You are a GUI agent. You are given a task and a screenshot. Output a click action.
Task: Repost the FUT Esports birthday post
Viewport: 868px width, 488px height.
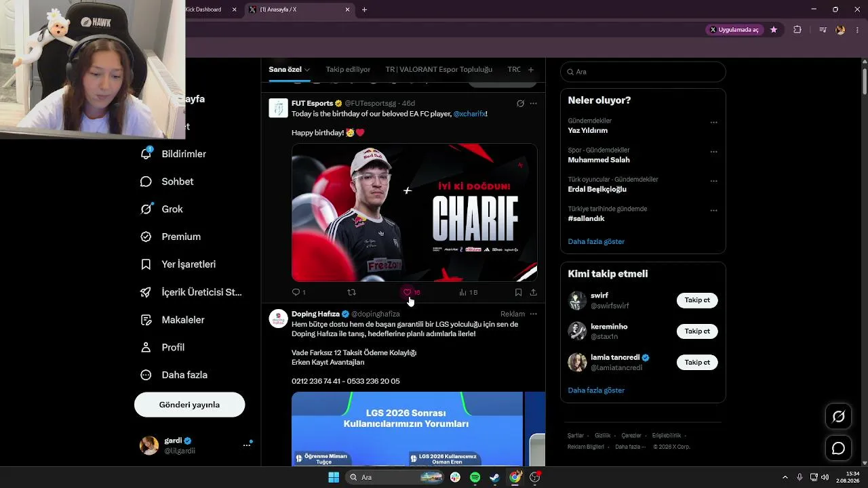(351, 292)
